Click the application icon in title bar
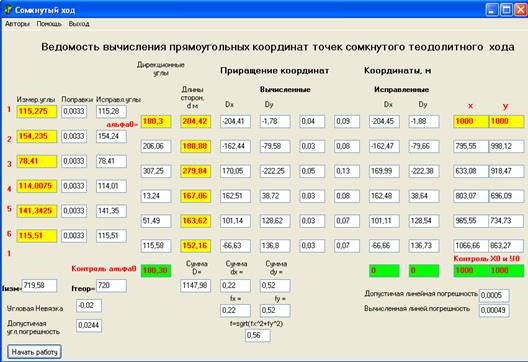The image size is (528, 362). tap(7, 10)
